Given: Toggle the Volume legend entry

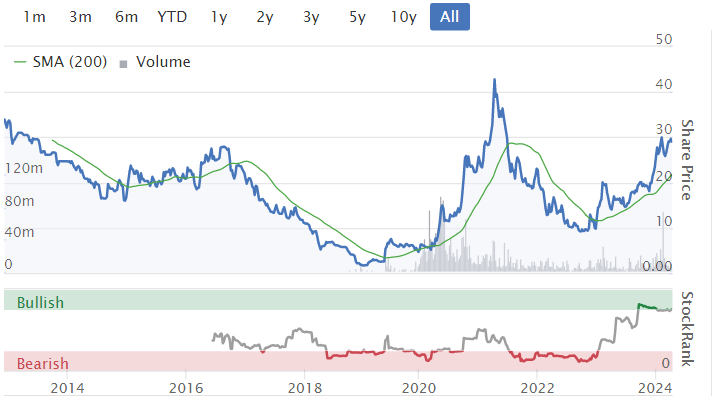Looking at the screenshot, I should pos(155,62).
